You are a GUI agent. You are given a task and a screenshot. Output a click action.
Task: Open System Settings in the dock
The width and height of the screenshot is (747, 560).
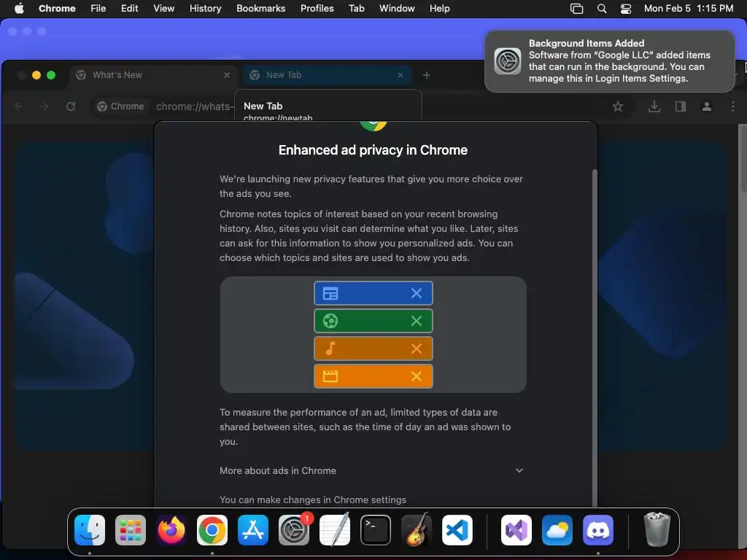[x=294, y=530]
